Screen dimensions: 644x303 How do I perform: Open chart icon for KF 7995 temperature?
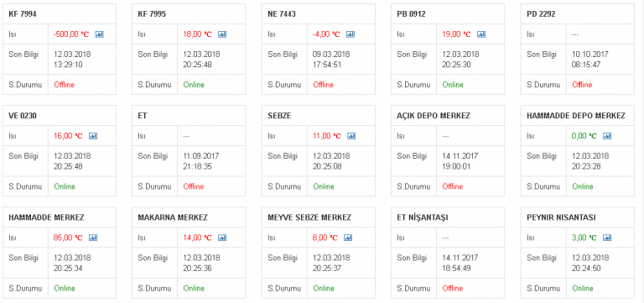pyautogui.click(x=222, y=34)
